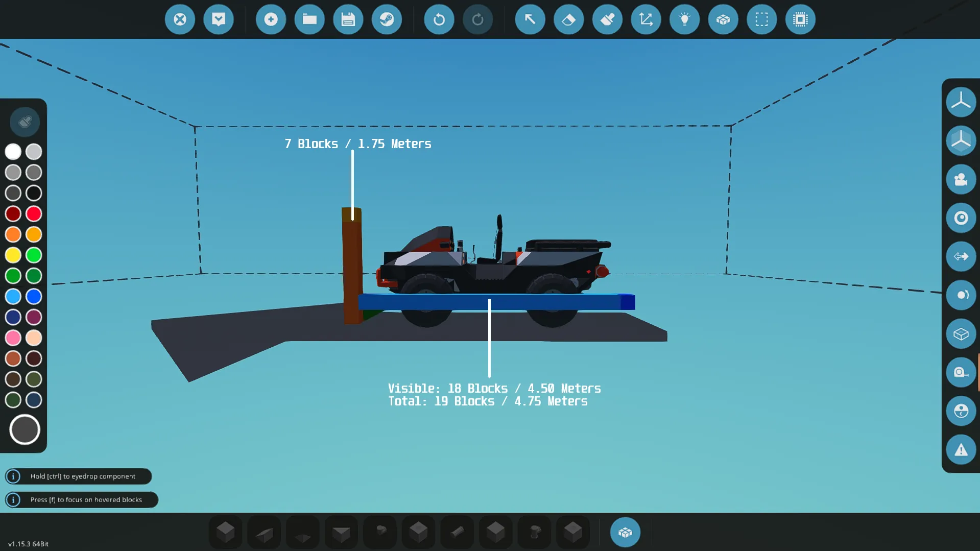
Task: Pick the bright red color swatch
Action: pos(34,214)
